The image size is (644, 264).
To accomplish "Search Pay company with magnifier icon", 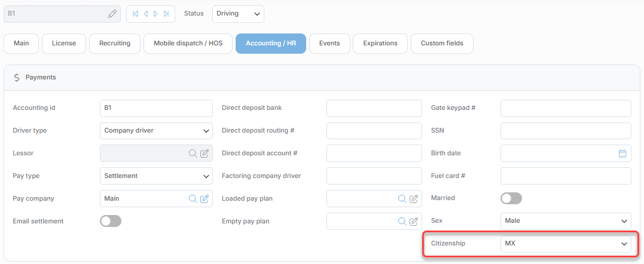I will pyautogui.click(x=193, y=199).
